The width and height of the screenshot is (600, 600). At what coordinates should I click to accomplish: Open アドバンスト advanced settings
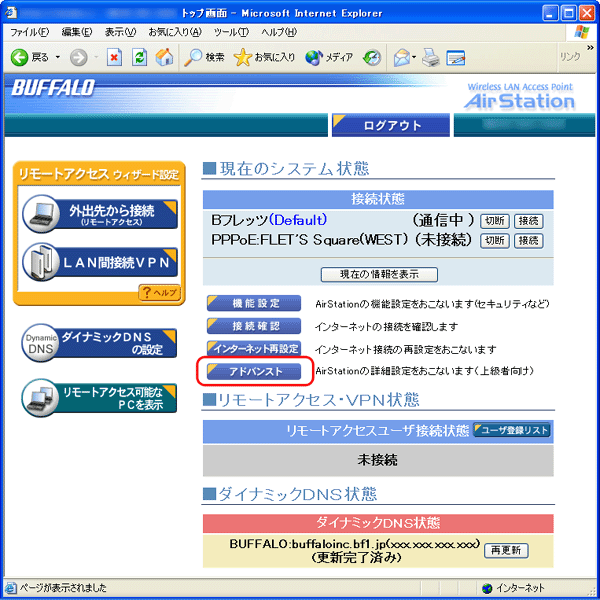(x=254, y=371)
